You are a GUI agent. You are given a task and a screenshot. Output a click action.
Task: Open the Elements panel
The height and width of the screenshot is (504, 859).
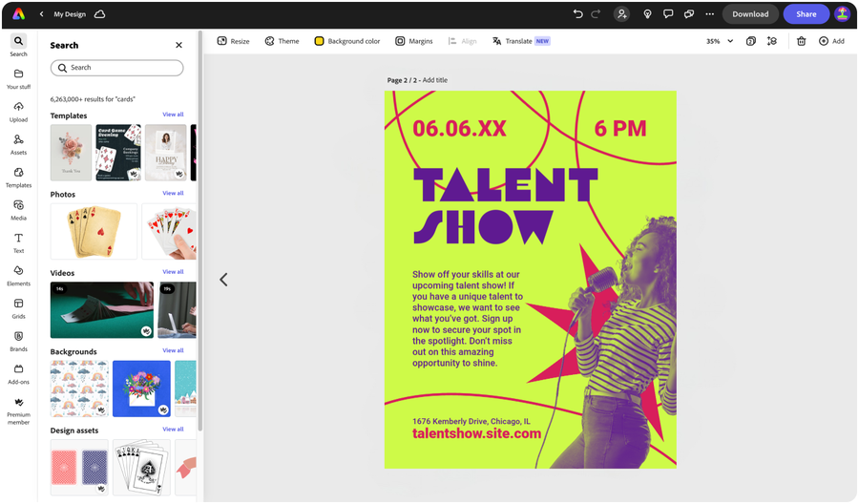tap(19, 276)
